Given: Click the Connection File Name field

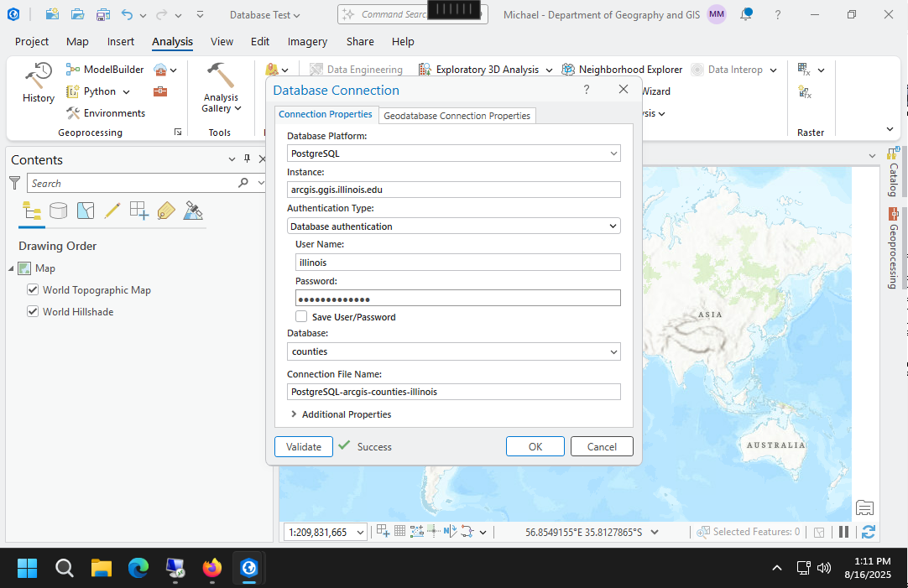Looking at the screenshot, I should [453, 392].
